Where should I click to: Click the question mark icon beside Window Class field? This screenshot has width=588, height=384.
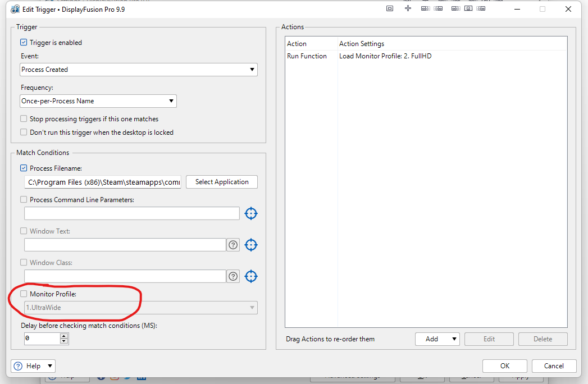point(233,276)
